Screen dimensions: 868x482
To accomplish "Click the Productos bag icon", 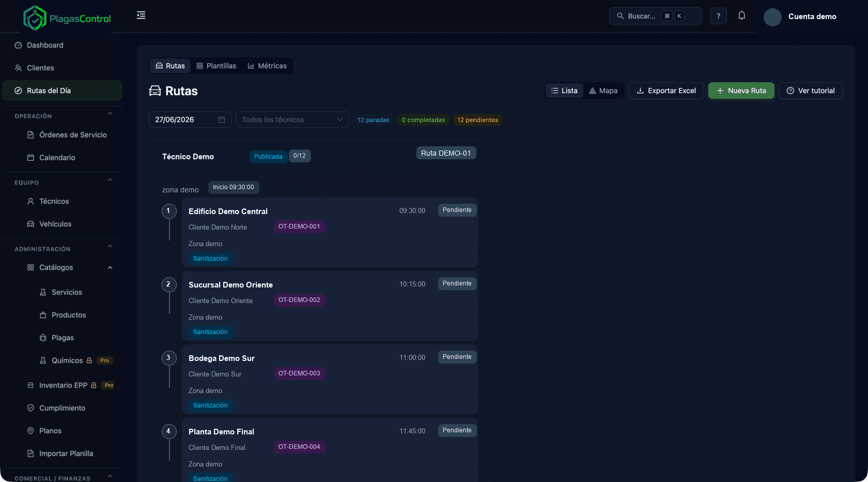I will (43, 315).
